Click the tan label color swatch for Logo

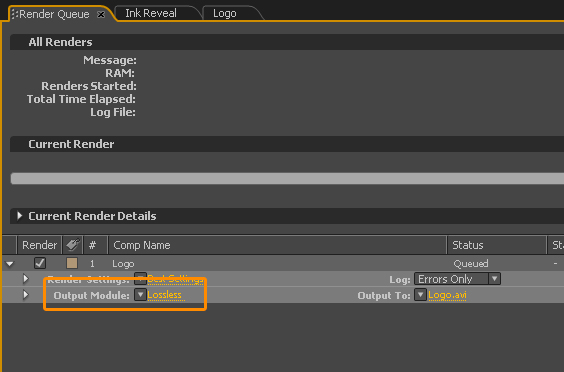click(x=72, y=263)
